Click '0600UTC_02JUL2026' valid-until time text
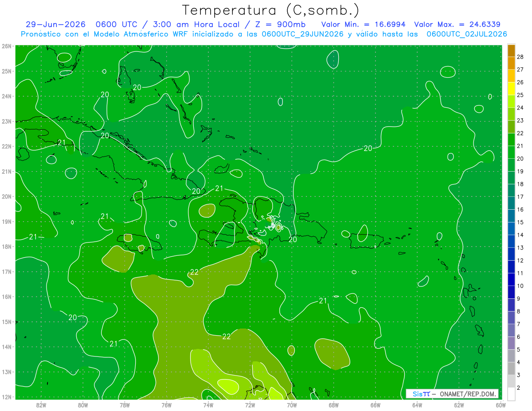This screenshot has height=411, width=532. tap(467, 34)
